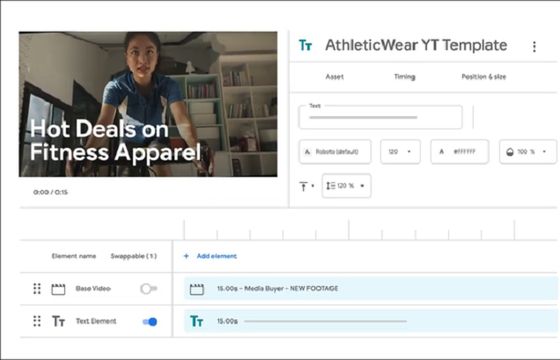Click the text icon beside AthleticWear YT Template

tap(305, 45)
